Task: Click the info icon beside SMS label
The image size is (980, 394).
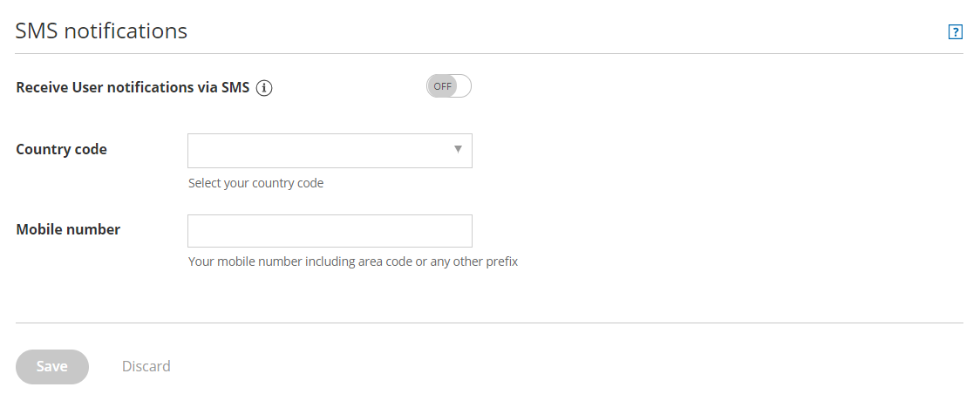Action: point(264,88)
